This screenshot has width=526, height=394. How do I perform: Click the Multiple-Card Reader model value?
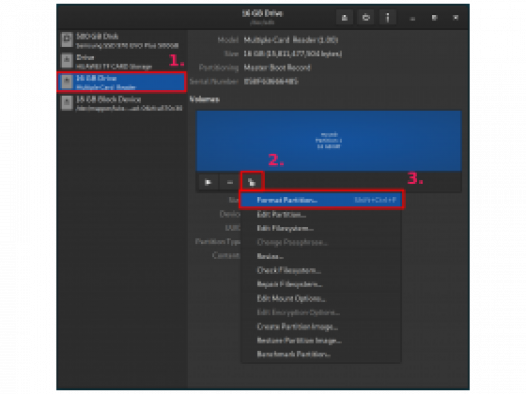click(x=291, y=40)
